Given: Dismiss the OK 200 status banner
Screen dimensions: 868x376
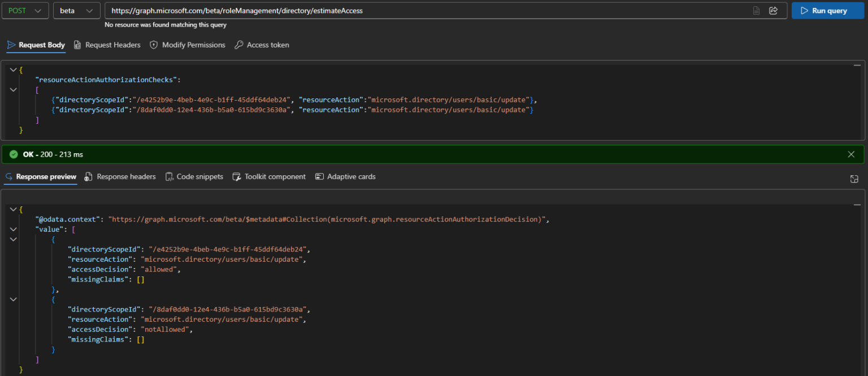Looking at the screenshot, I should coord(851,154).
